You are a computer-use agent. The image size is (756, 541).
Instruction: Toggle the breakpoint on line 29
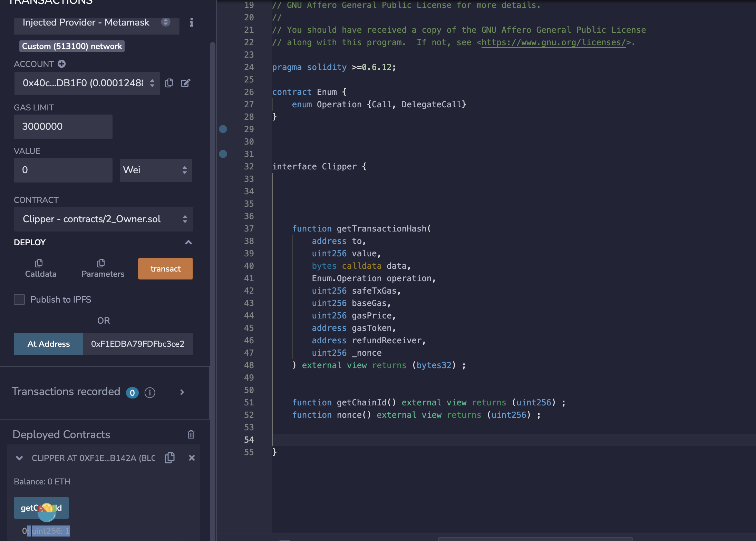(223, 129)
